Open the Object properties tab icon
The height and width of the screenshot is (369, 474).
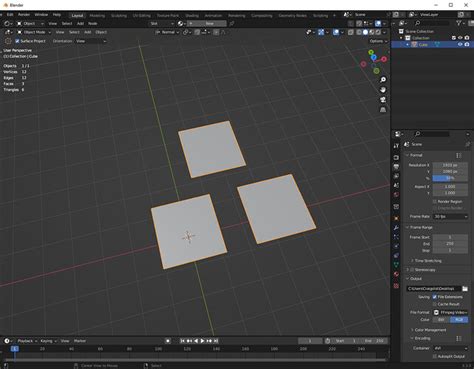[x=396, y=218]
